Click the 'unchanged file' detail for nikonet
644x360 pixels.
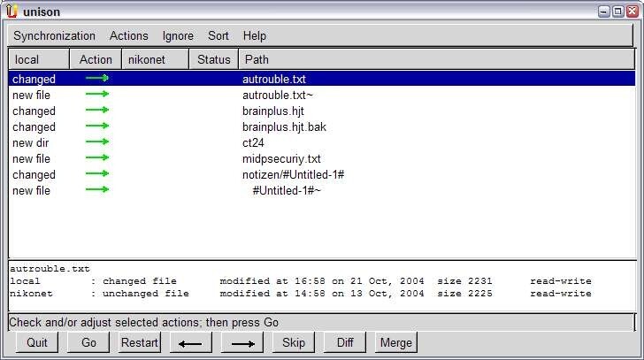(145, 294)
